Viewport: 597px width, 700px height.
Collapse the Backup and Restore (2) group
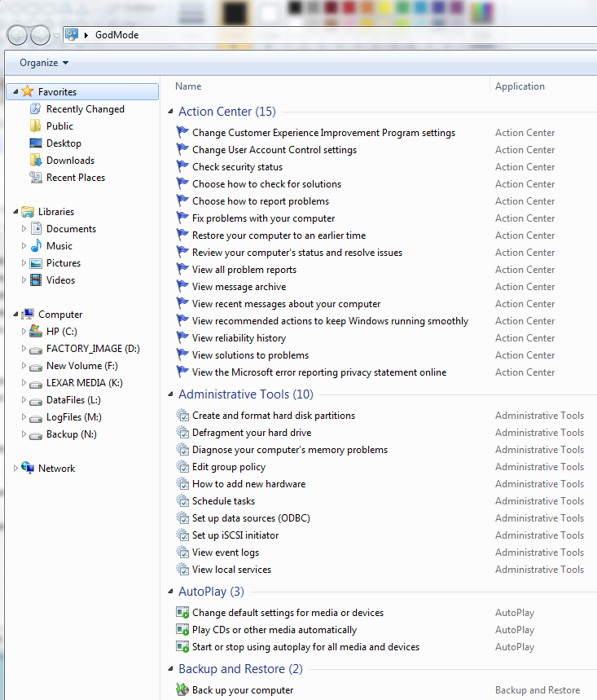point(170,669)
